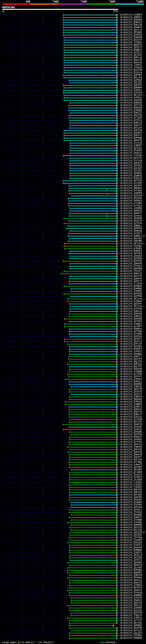The width and height of the screenshot is (146, 644).
Task: Select hit label UniRef100_Q84RQ1
Action: tap(131, 231)
